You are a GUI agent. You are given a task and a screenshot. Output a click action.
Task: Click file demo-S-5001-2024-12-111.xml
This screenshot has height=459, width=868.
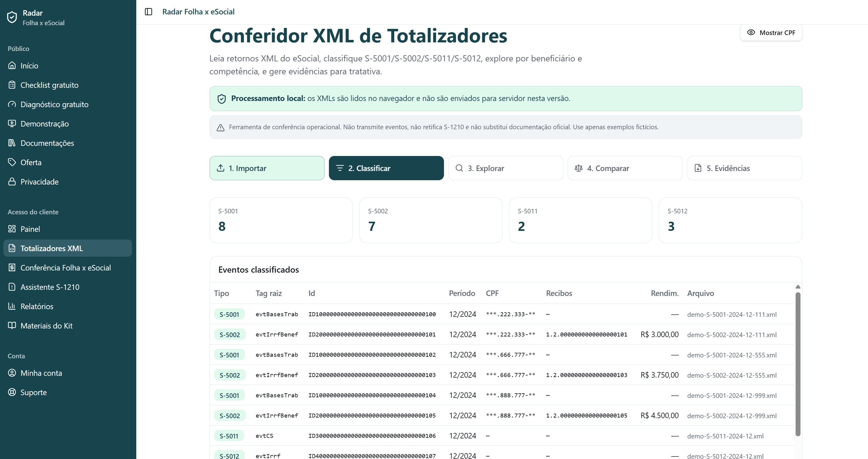click(x=732, y=314)
